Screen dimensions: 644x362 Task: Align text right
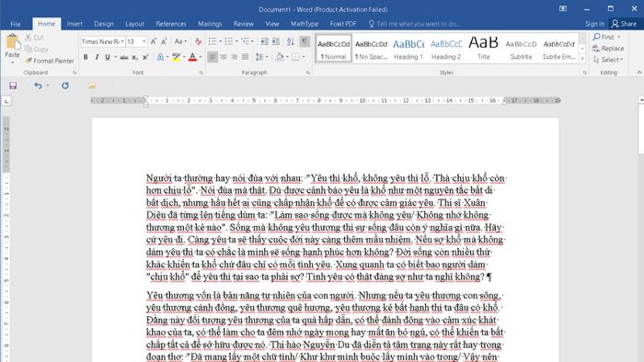click(x=234, y=57)
